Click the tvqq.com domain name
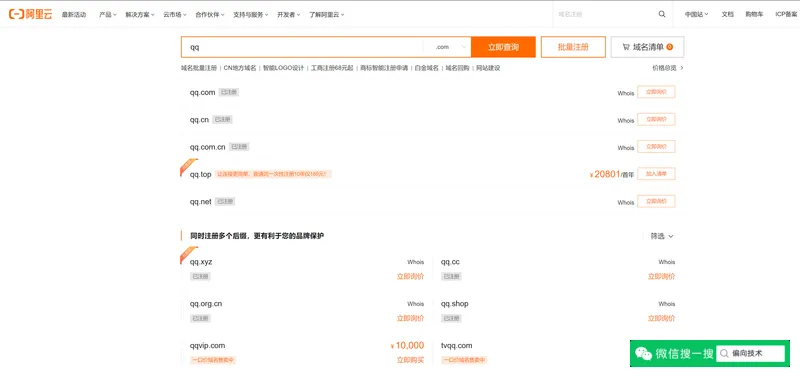800x377 pixels. coord(457,345)
